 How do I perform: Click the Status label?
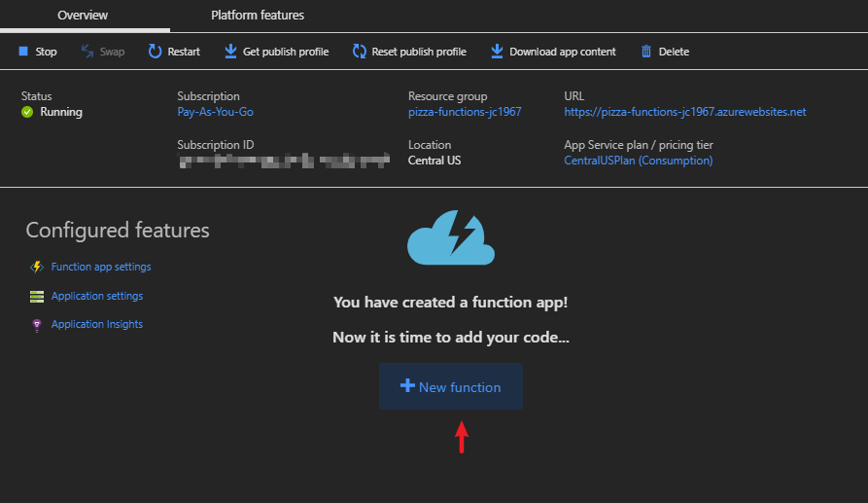point(37,96)
